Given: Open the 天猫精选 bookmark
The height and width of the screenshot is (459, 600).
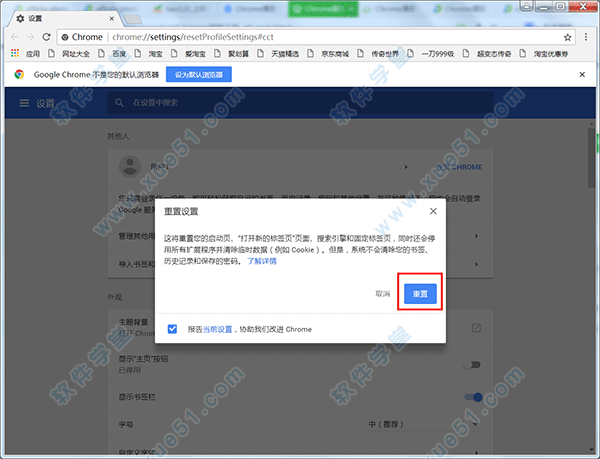Looking at the screenshot, I should click(x=278, y=54).
